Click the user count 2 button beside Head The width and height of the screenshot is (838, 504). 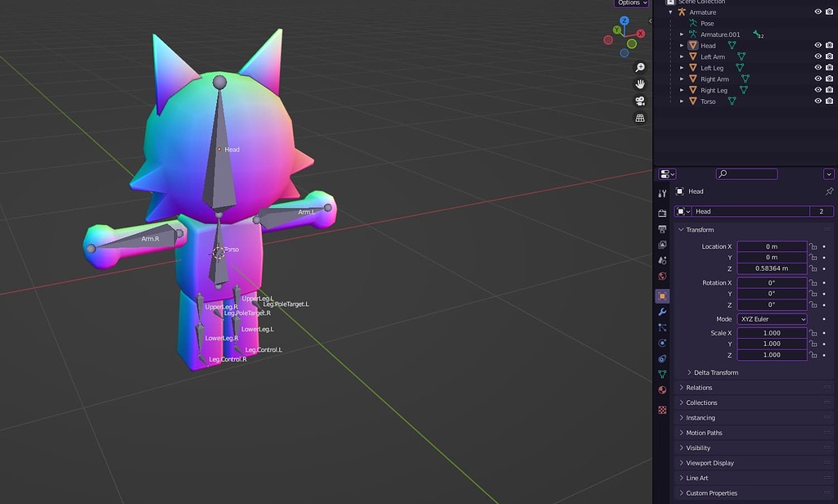[x=822, y=211]
